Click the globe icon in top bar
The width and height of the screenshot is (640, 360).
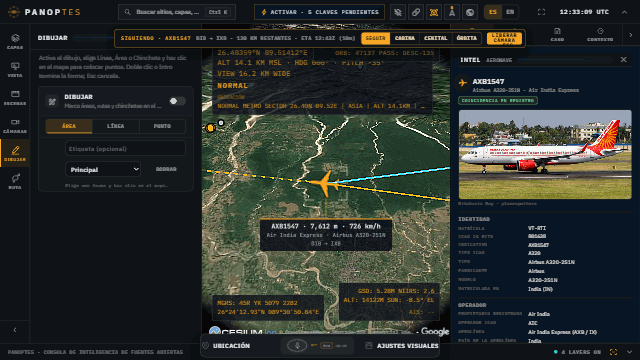tap(470, 12)
